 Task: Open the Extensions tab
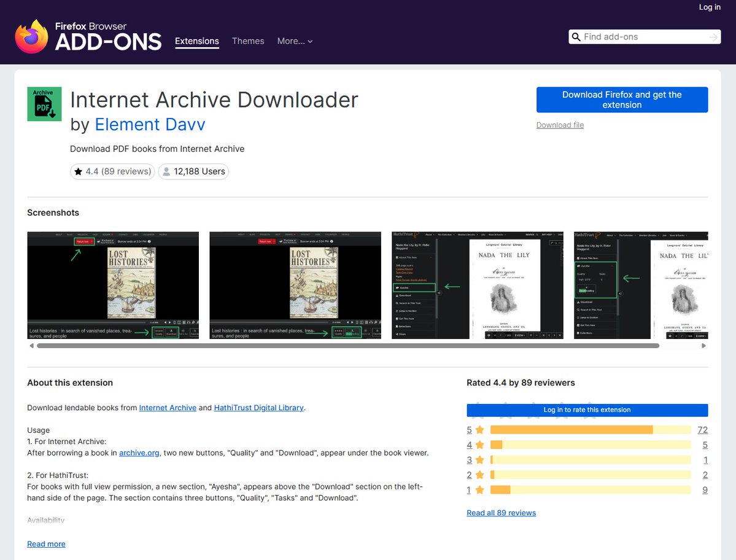click(x=196, y=41)
